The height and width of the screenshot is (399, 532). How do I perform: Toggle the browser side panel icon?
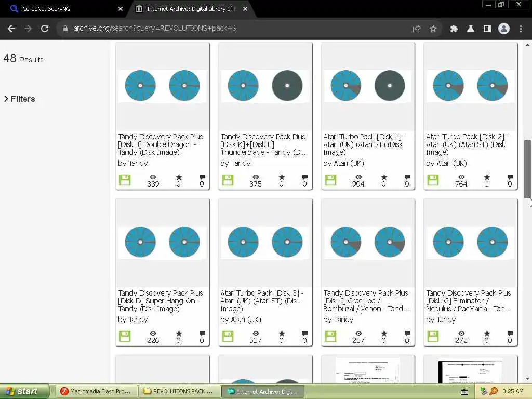(x=487, y=29)
